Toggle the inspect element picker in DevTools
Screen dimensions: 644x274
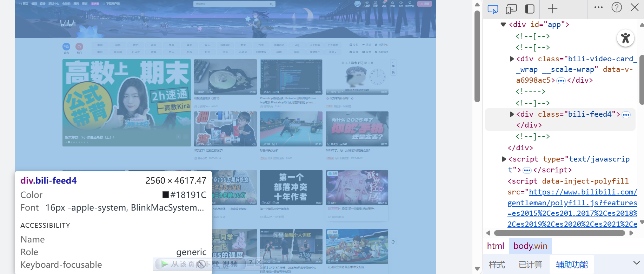pyautogui.click(x=493, y=9)
